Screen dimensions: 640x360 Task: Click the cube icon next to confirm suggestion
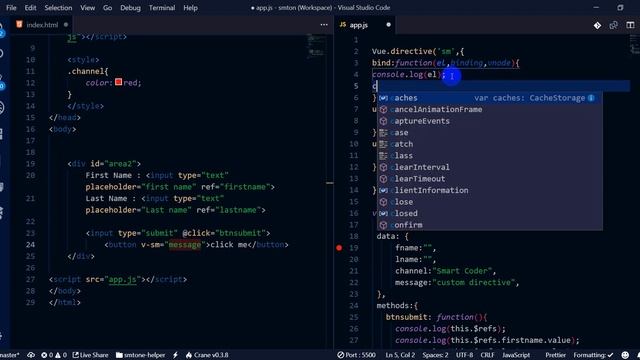pyautogui.click(x=383, y=225)
